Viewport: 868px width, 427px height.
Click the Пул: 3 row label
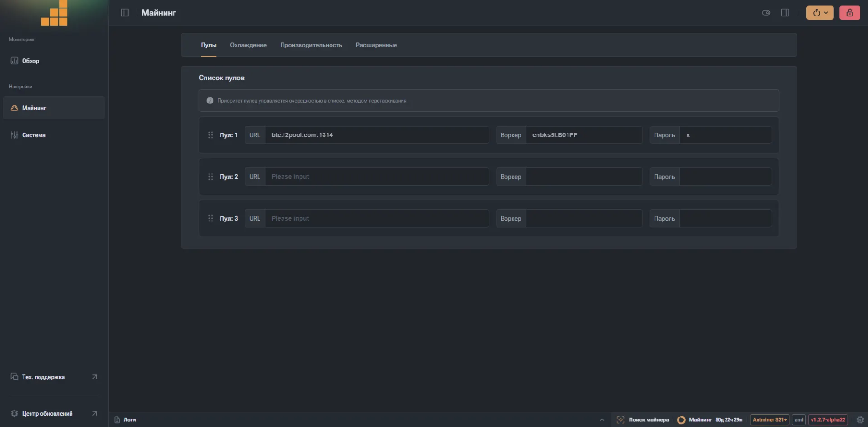tap(229, 218)
